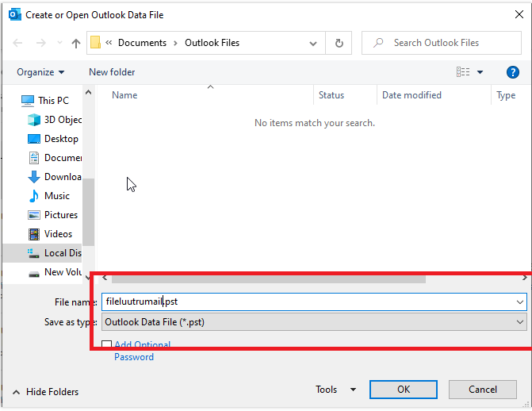Open the Tools dropdown menu
The height and width of the screenshot is (411, 532).
(335, 390)
